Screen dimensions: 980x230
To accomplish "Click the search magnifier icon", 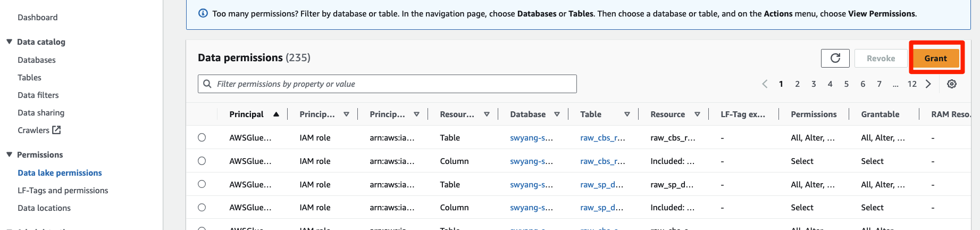I will click(x=207, y=84).
